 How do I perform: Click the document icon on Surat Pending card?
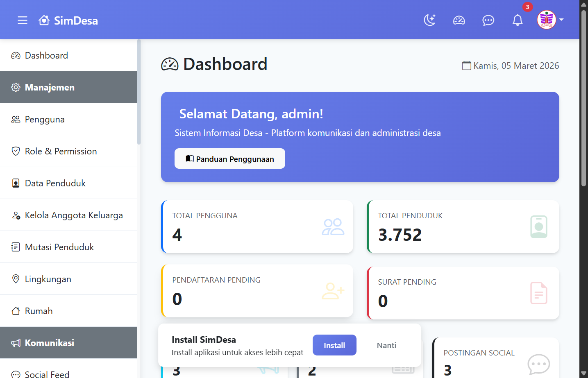539,293
